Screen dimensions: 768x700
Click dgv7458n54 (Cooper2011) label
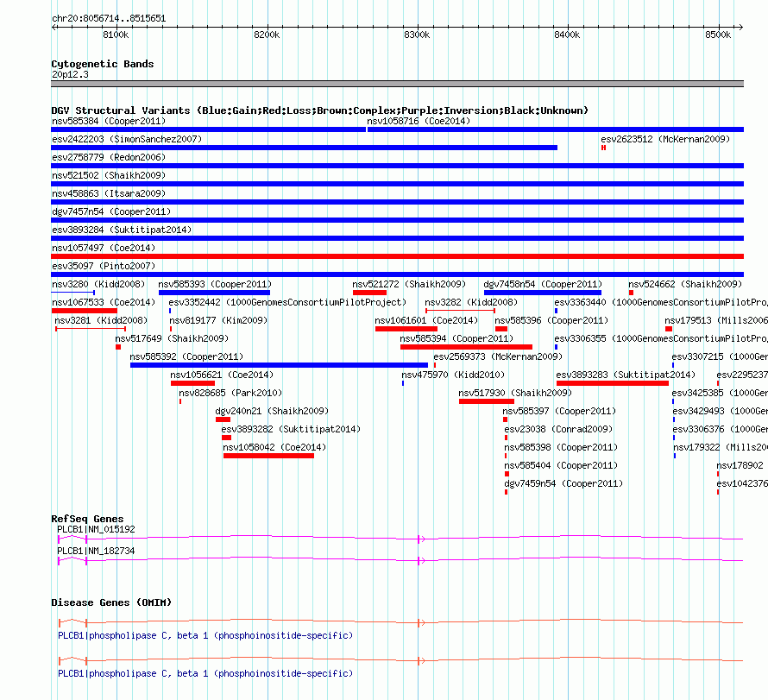[x=543, y=284]
